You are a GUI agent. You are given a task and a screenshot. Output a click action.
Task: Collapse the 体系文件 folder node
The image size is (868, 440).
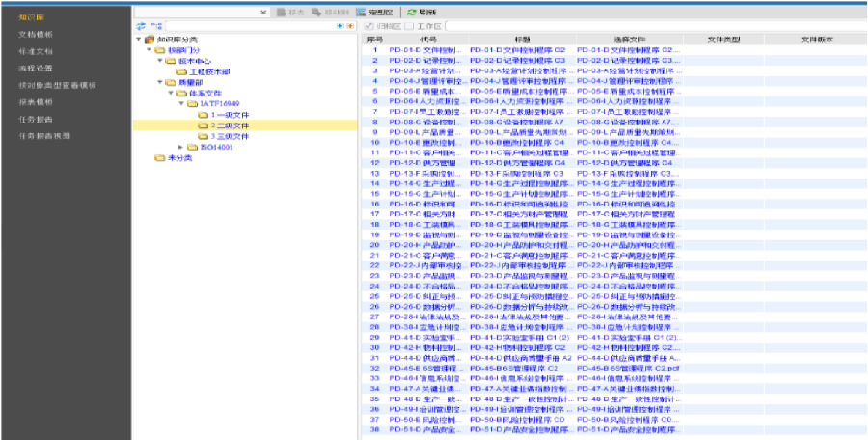point(171,93)
